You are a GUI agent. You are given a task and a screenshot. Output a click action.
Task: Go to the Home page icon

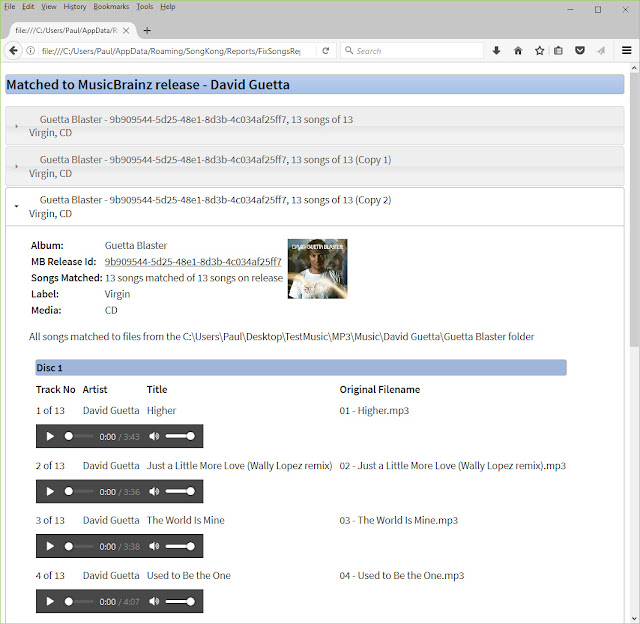point(518,51)
